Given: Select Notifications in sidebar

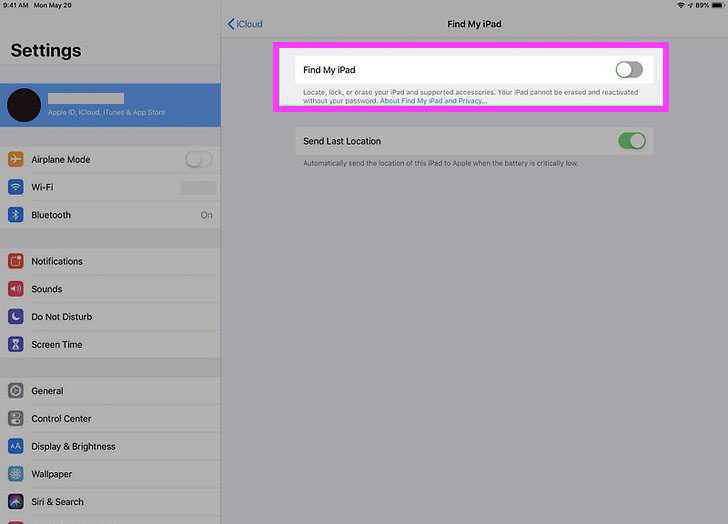Looking at the screenshot, I should coord(110,261).
